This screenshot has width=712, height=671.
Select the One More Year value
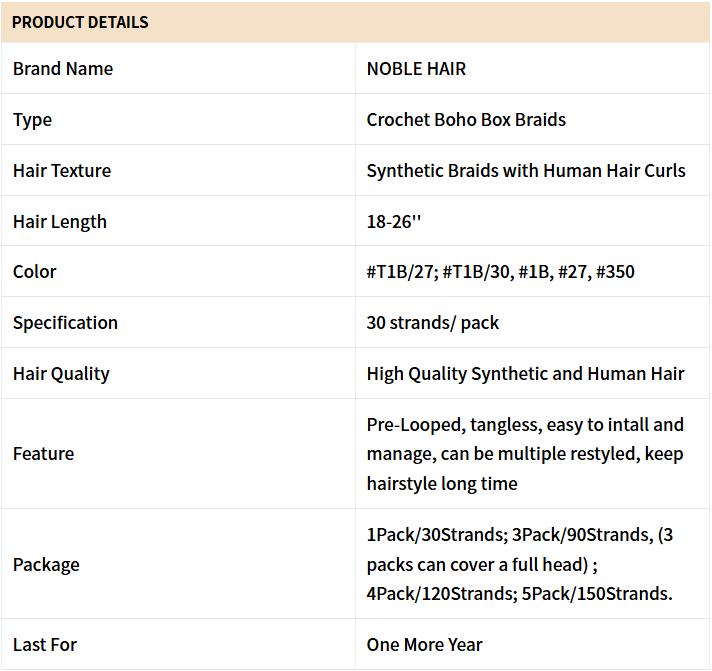pos(424,645)
